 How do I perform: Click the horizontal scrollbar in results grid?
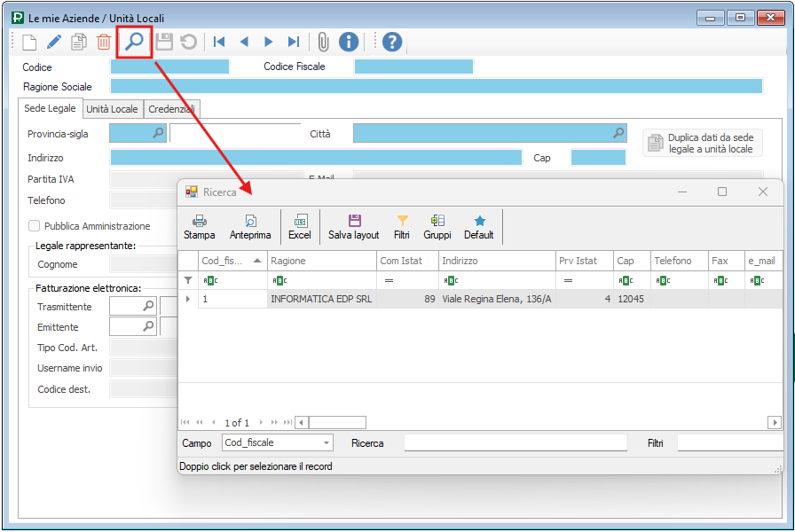click(x=532, y=423)
